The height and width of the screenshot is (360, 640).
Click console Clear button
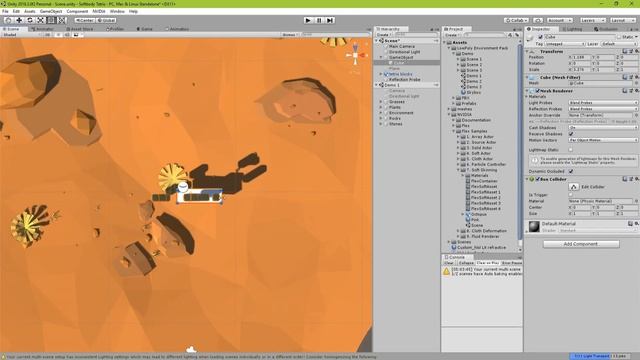[449, 263]
